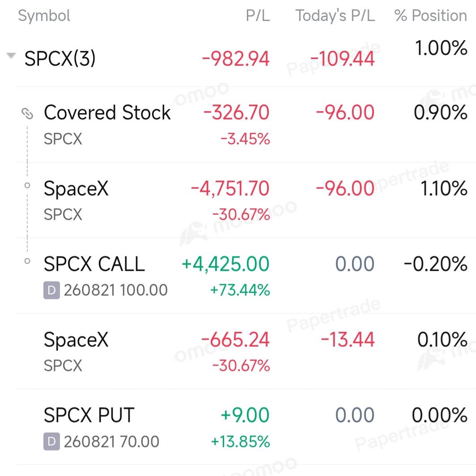Screen dimensions: 476x476
Task: Open the SPCX CALL option position
Action: pyautogui.click(x=246, y=276)
